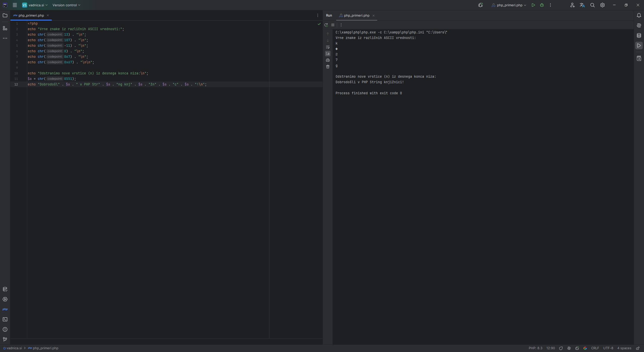Toggle file read-only lock in status bar

(x=638, y=348)
